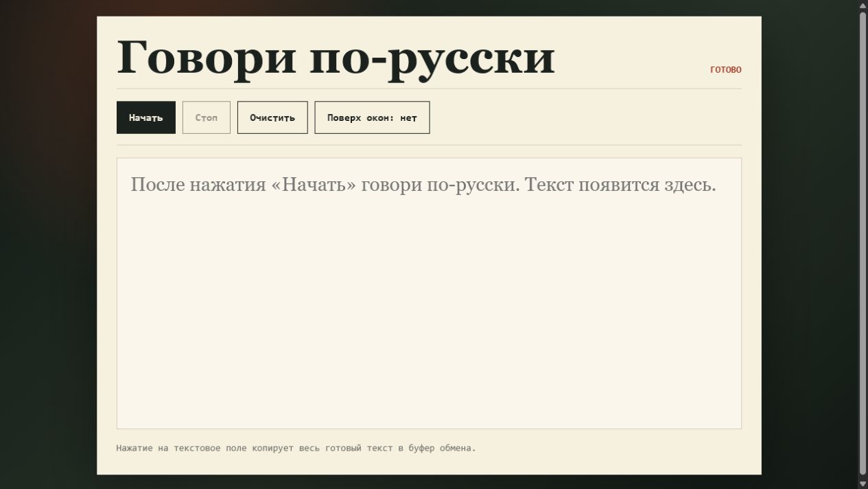Click the vertical scrollbar thumb
Viewport: 868px width, 489px height.
[x=863, y=244]
